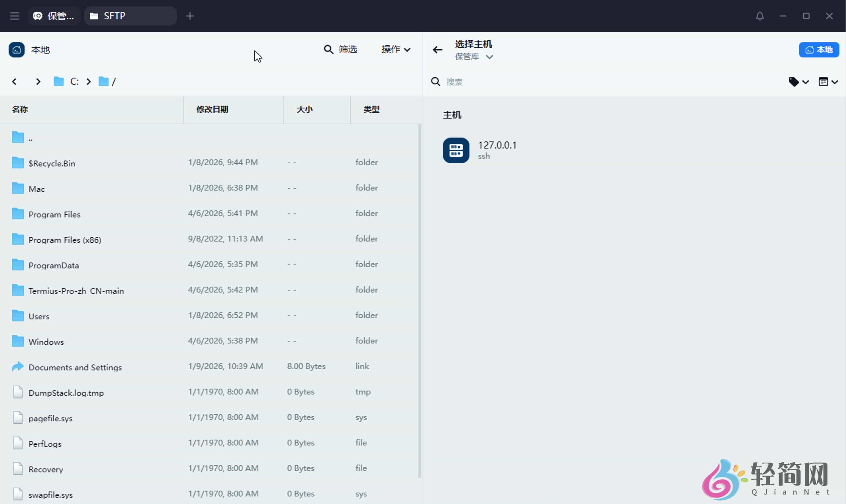Click the 本地 button in the top right

819,49
